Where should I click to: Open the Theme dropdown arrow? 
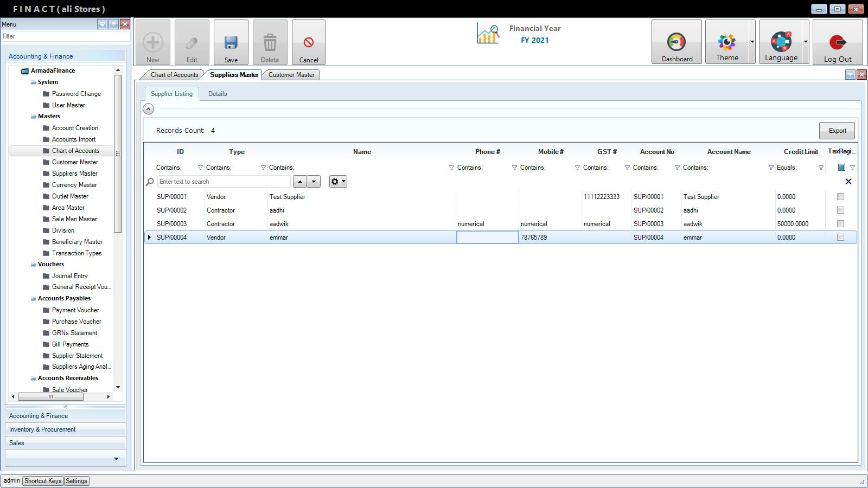(752, 42)
